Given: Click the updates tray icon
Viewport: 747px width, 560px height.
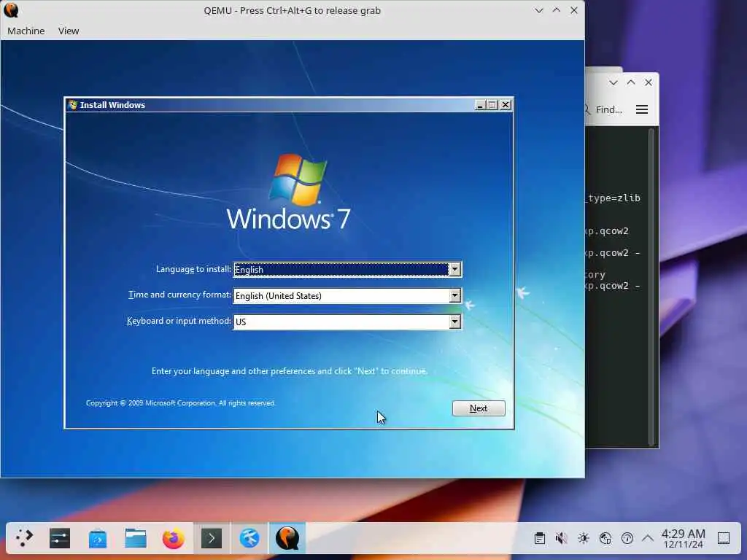Looking at the screenshot, I should point(627,538).
